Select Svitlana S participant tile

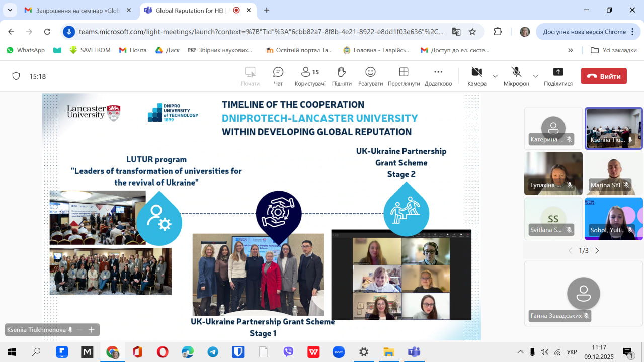click(553, 219)
